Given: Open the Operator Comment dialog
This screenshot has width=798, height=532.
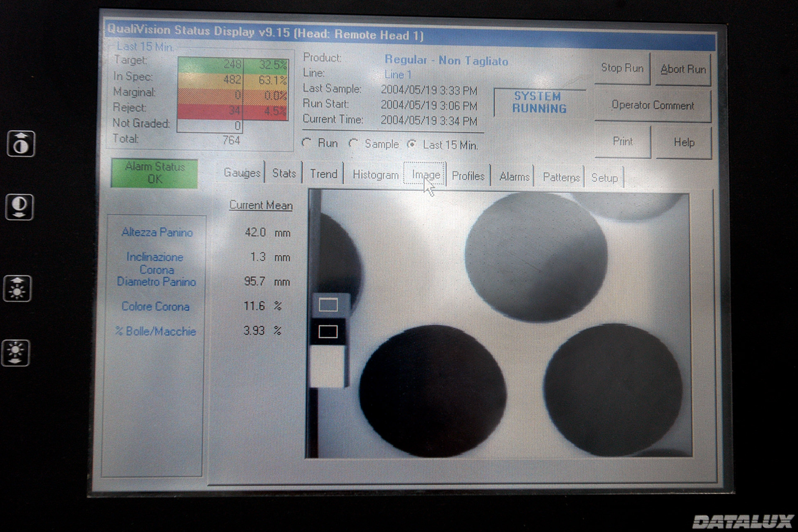Looking at the screenshot, I should [653, 106].
